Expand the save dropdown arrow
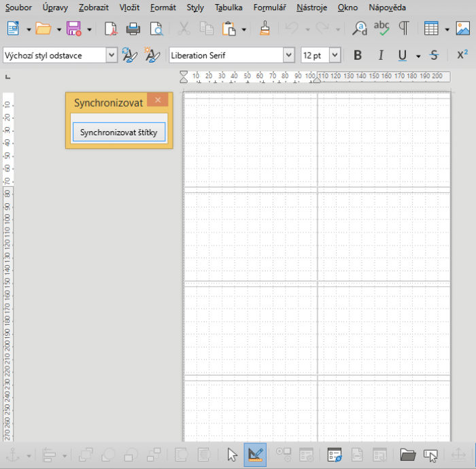This screenshot has height=469, width=476. point(89,29)
